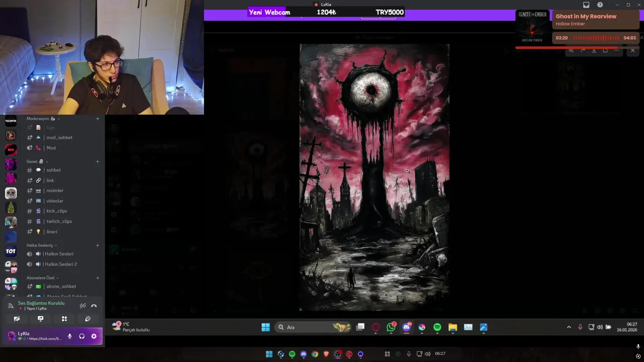Image resolution: width=644 pixels, height=362 pixels.
Task: Open the image in browser
Action: point(605,50)
